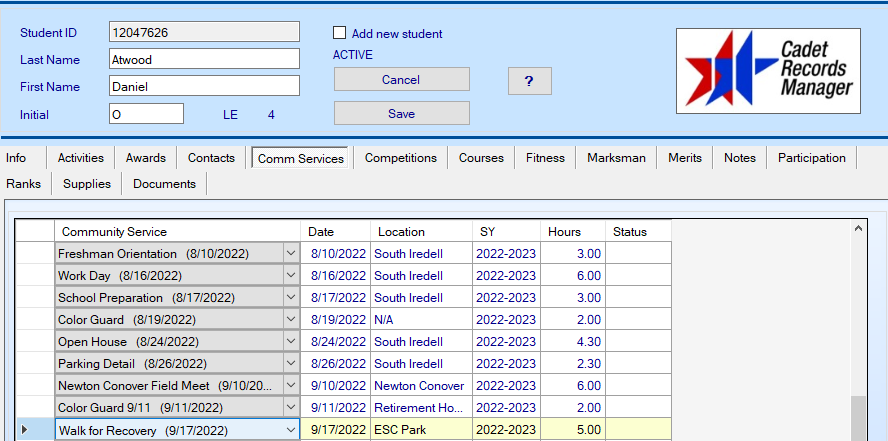The image size is (888, 441).
Task: Click the question mark help button
Action: coord(529,81)
